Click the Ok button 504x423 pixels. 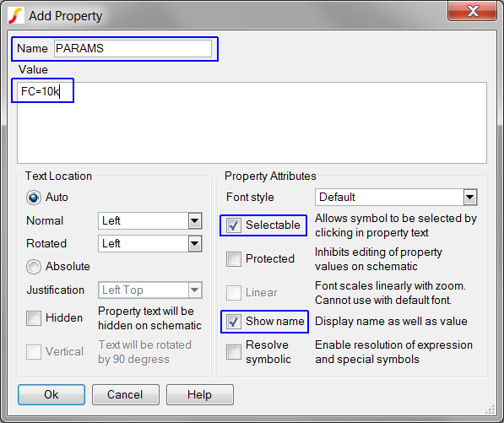pos(51,394)
